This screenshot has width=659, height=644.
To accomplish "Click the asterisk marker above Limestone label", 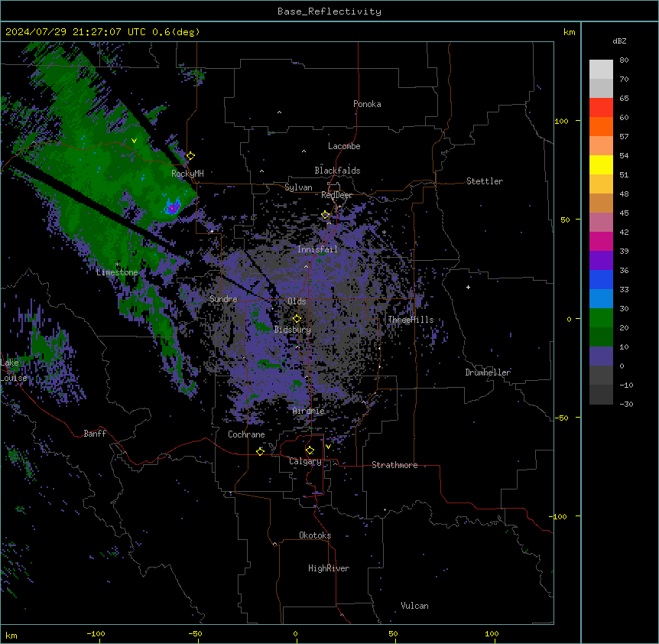I will tap(117, 265).
